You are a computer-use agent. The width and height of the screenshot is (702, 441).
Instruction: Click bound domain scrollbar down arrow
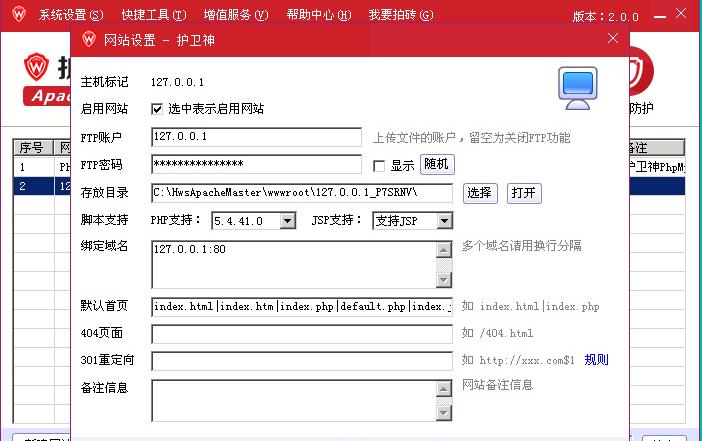[x=444, y=280]
